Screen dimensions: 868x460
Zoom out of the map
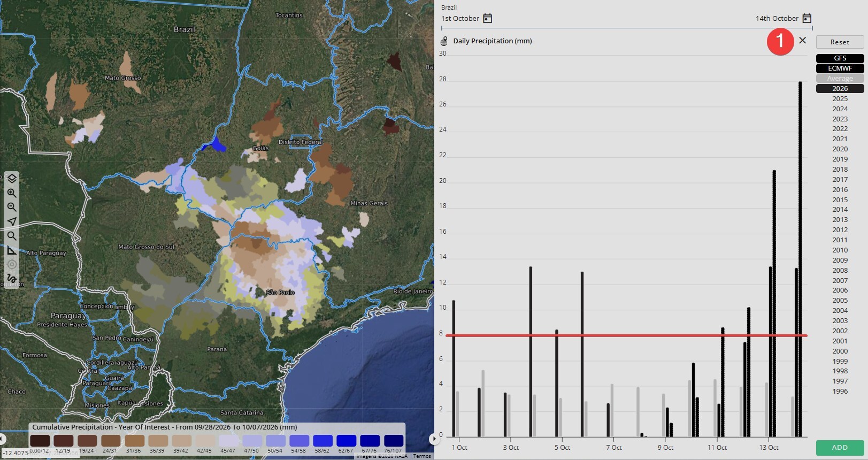(x=12, y=207)
